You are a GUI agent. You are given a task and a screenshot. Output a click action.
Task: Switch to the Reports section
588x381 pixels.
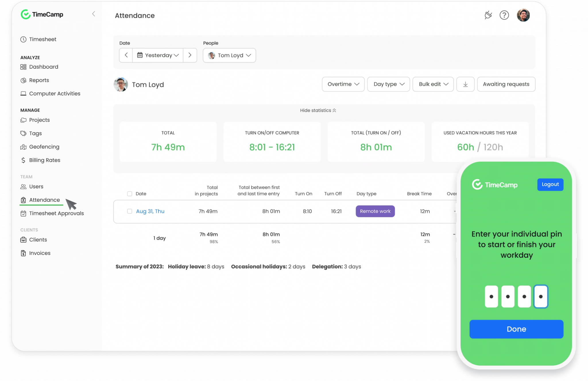click(39, 80)
